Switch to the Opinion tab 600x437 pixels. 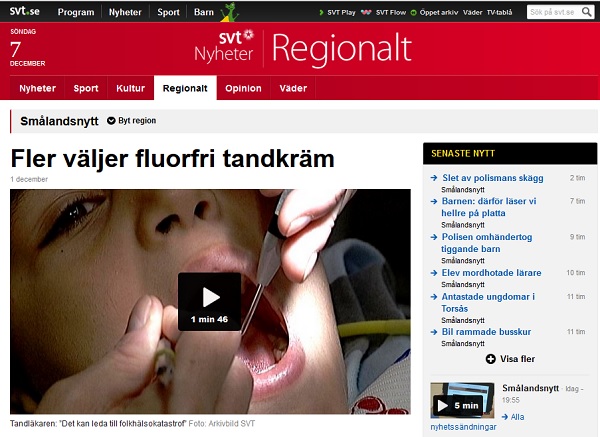[x=243, y=88]
